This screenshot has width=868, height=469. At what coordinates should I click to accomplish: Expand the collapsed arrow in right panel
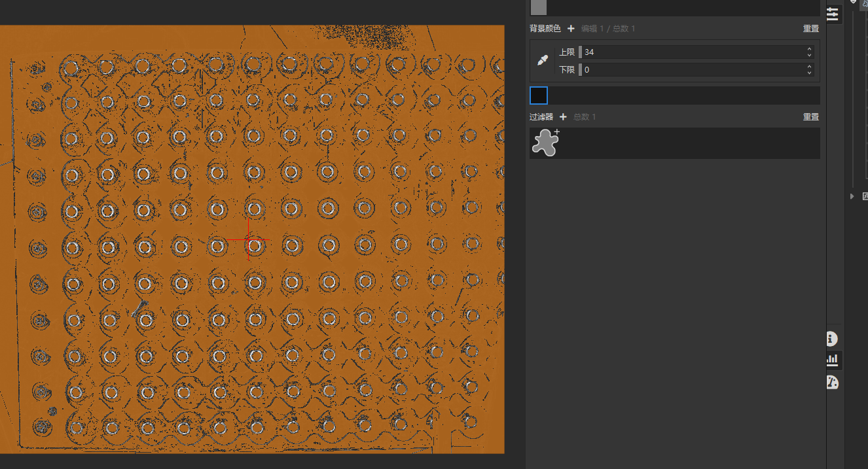pos(852,196)
